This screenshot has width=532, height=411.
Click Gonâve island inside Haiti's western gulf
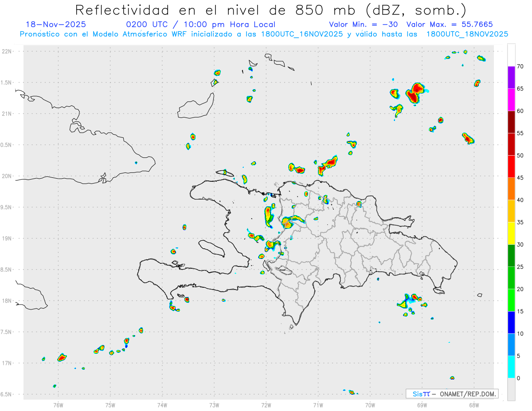[x=211, y=248]
